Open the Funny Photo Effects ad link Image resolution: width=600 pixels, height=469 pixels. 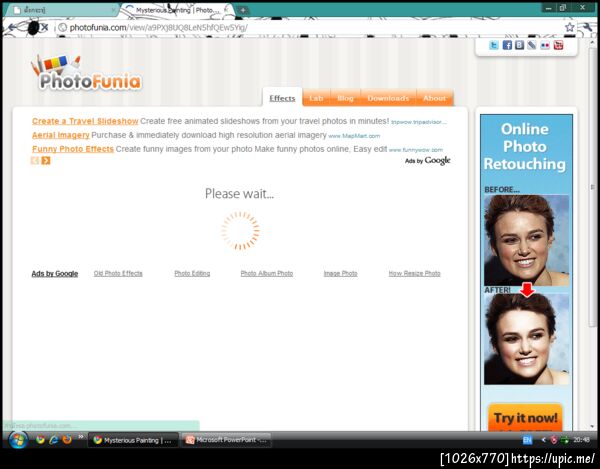73,149
